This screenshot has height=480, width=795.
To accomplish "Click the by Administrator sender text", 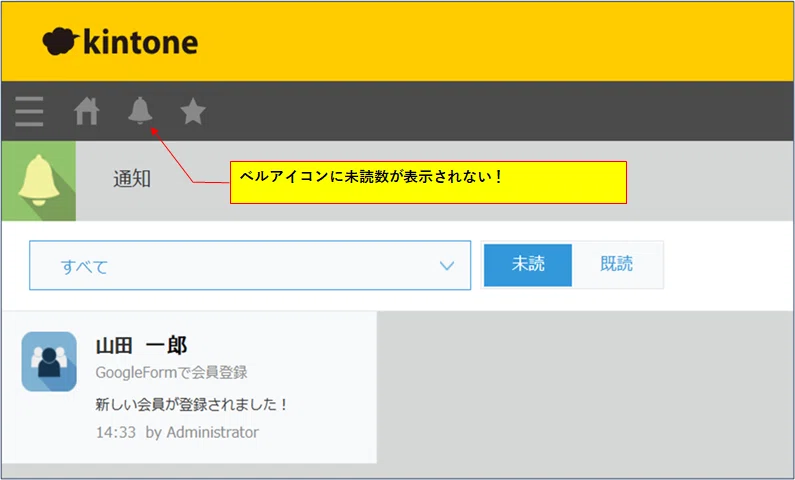I will point(202,432).
